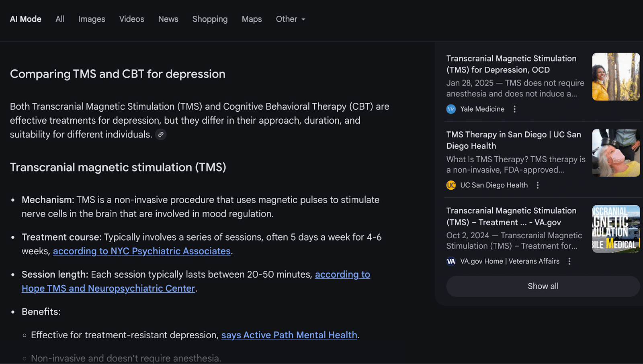Click the Yale Medicine source favicon
This screenshot has height=364, width=643.
[451, 109]
